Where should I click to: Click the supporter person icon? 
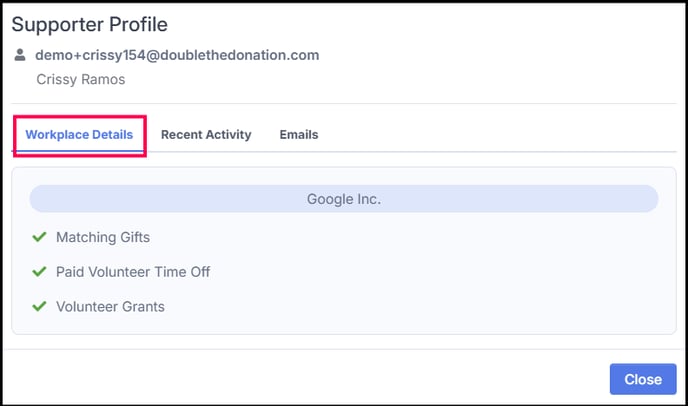coord(20,55)
